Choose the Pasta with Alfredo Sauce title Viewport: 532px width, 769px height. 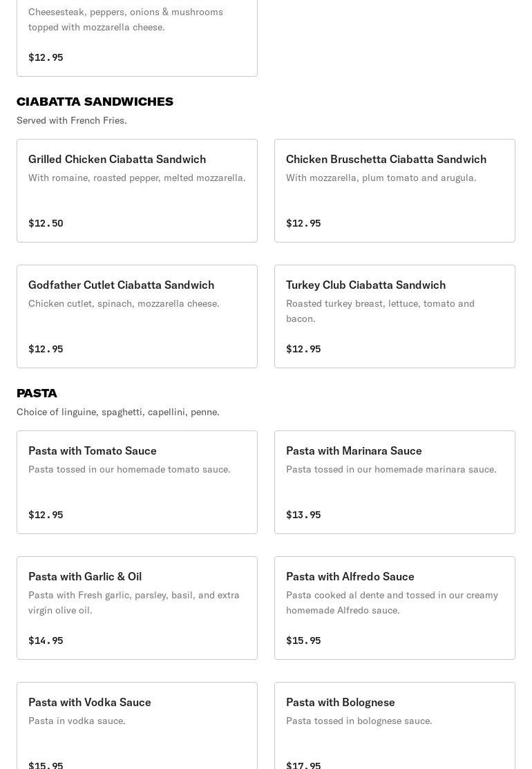(350, 576)
